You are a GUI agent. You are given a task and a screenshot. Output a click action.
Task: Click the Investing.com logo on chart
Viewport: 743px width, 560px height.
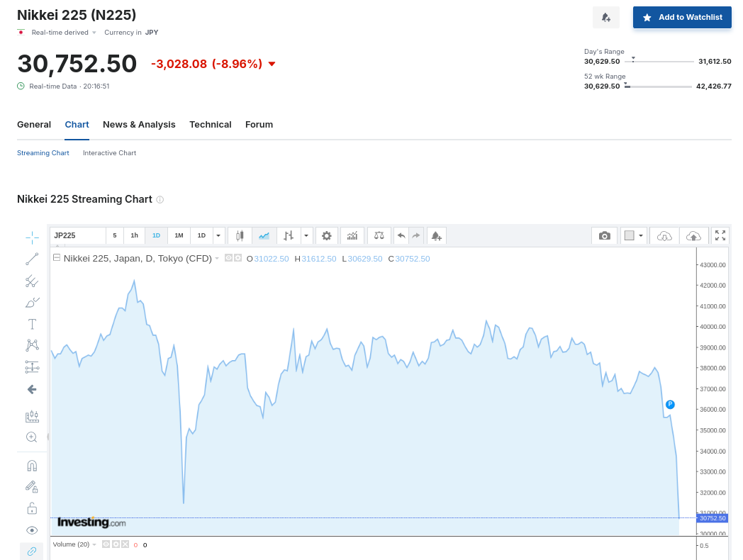(91, 522)
